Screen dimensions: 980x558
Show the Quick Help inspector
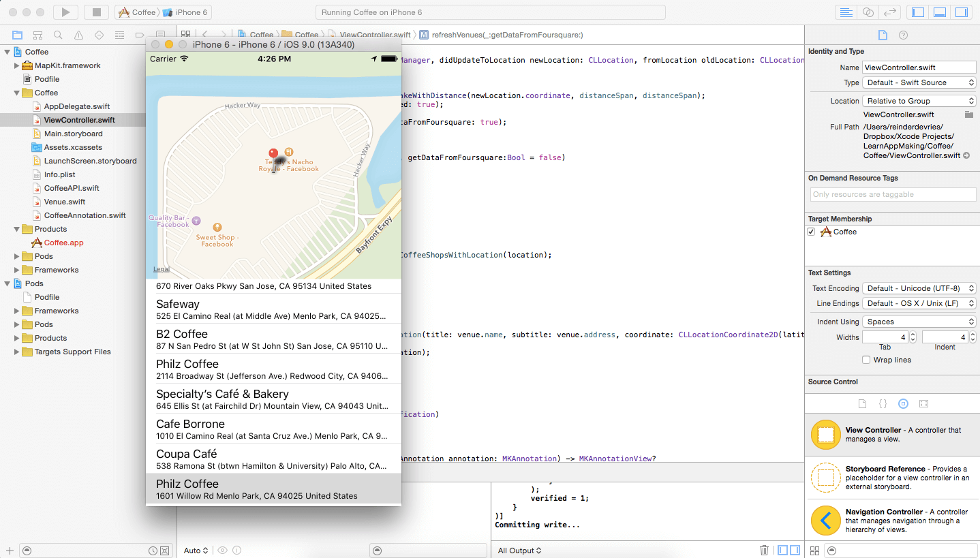coord(903,35)
